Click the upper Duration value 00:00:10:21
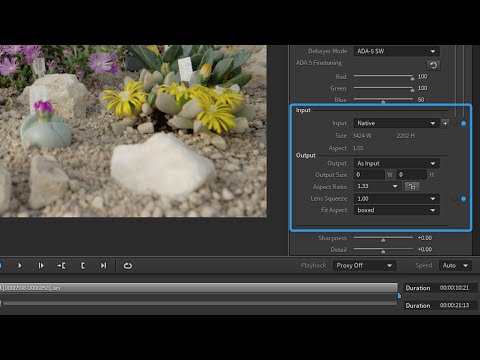Image resolution: width=480 pixels, height=360 pixels. coord(454,288)
